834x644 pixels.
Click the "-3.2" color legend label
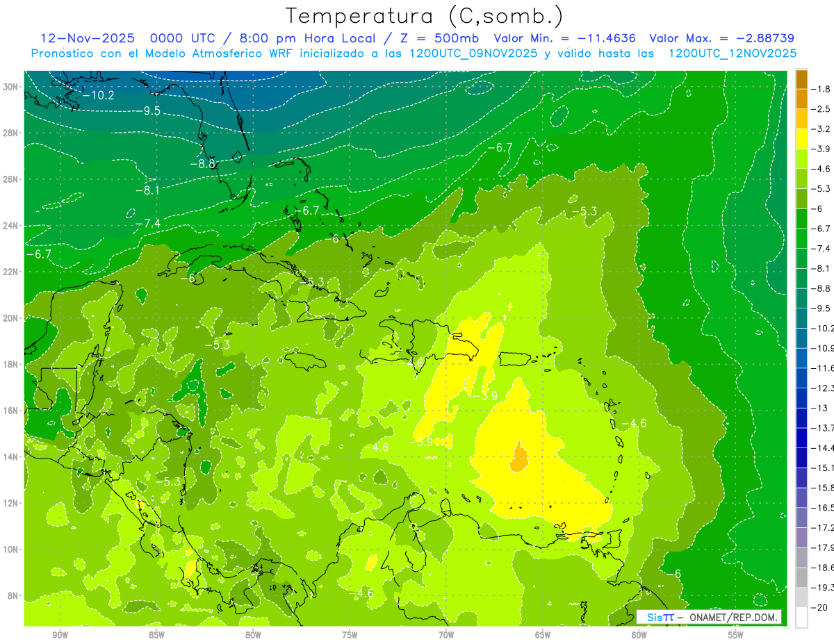point(821,129)
